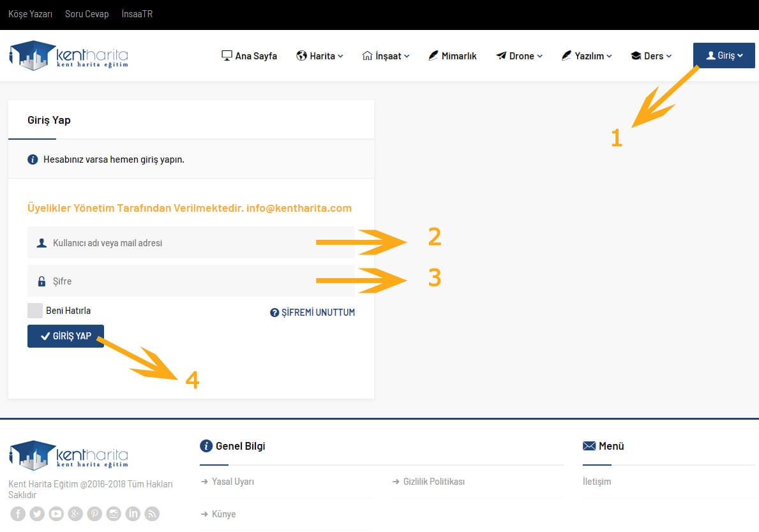Click the Facebook icon in the footer
Viewport: 759px width, 532px height.
coord(18,514)
